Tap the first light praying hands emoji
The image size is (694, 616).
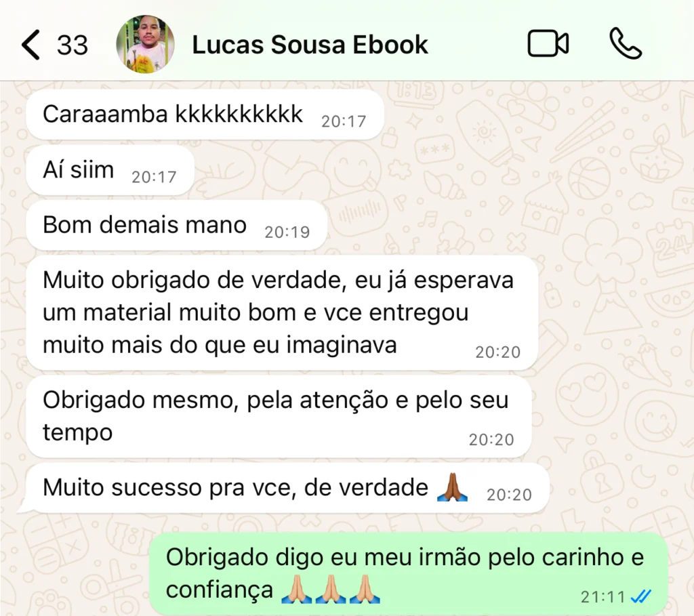pos(297,590)
